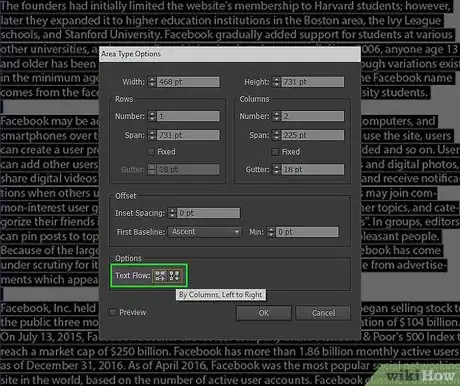This screenshot has height=386, width=460.
Task: Click the Width input field
Action: tap(188, 82)
